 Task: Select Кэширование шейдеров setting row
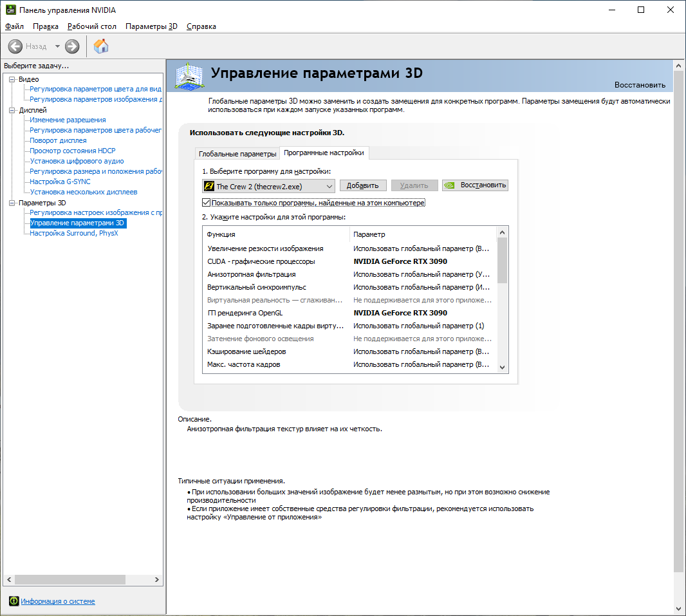350,351
